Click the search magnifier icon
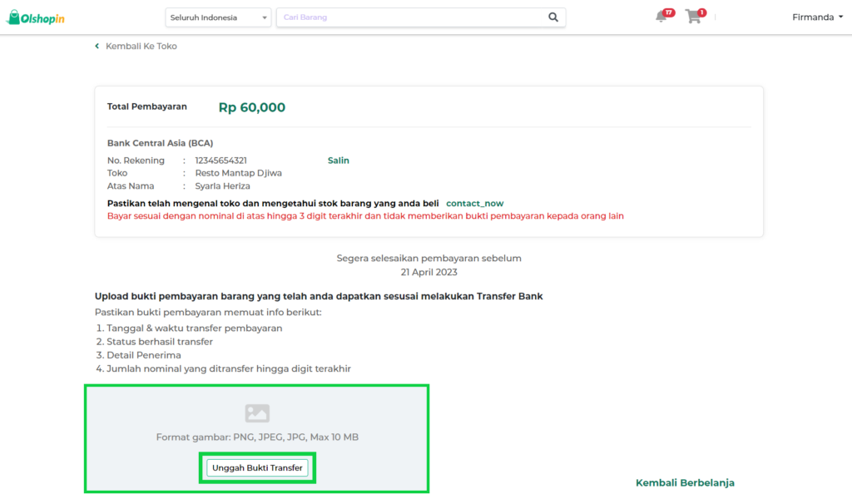 [553, 17]
